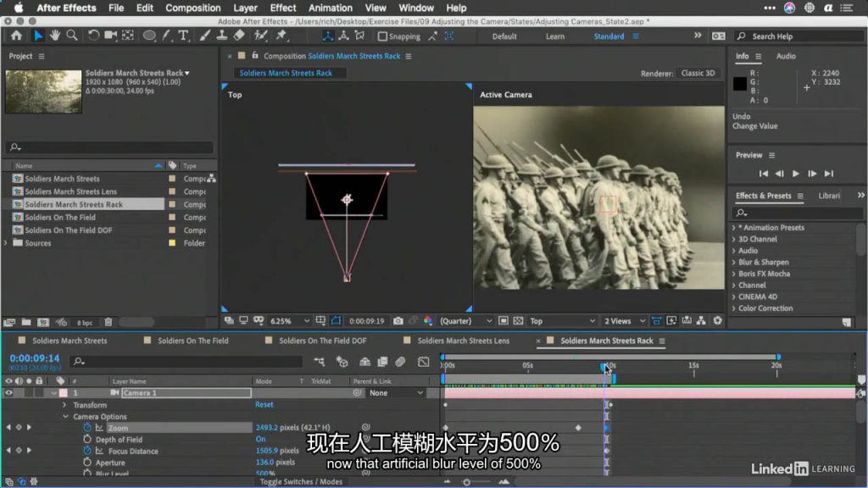The height and width of the screenshot is (488, 868).
Task: Switch to Soldiers On The Field DOF tab
Action: [x=322, y=341]
